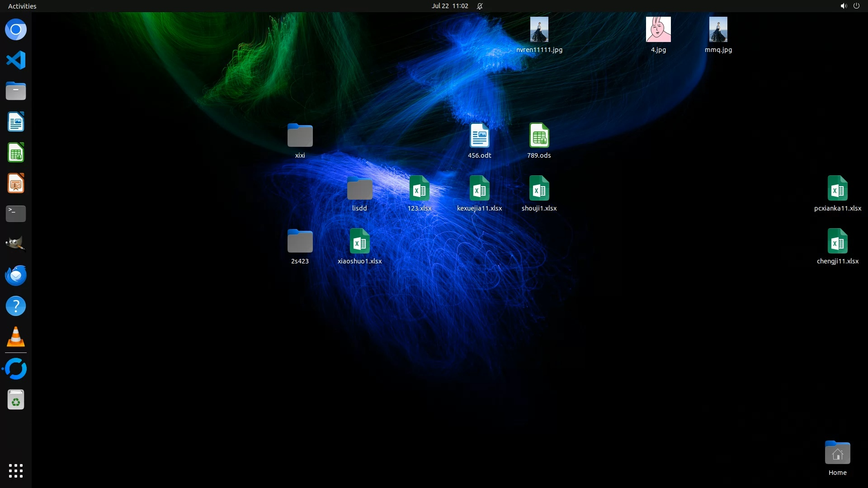
Task: Open the clock and calendar menu
Action: pyautogui.click(x=449, y=6)
